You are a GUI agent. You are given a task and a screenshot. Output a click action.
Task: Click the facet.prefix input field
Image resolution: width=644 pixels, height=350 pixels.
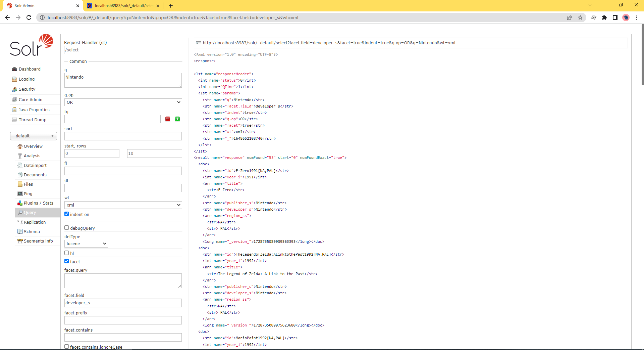point(123,320)
